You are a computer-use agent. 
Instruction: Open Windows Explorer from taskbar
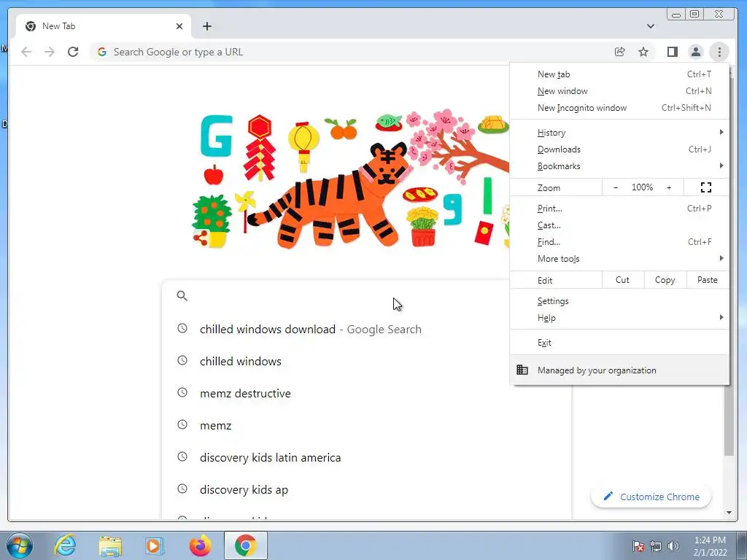tap(110, 545)
